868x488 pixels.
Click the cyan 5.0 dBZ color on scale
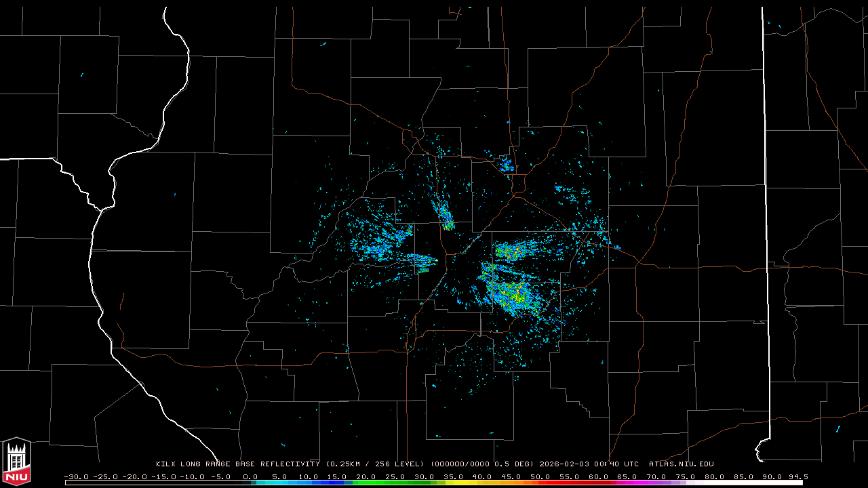(280, 483)
